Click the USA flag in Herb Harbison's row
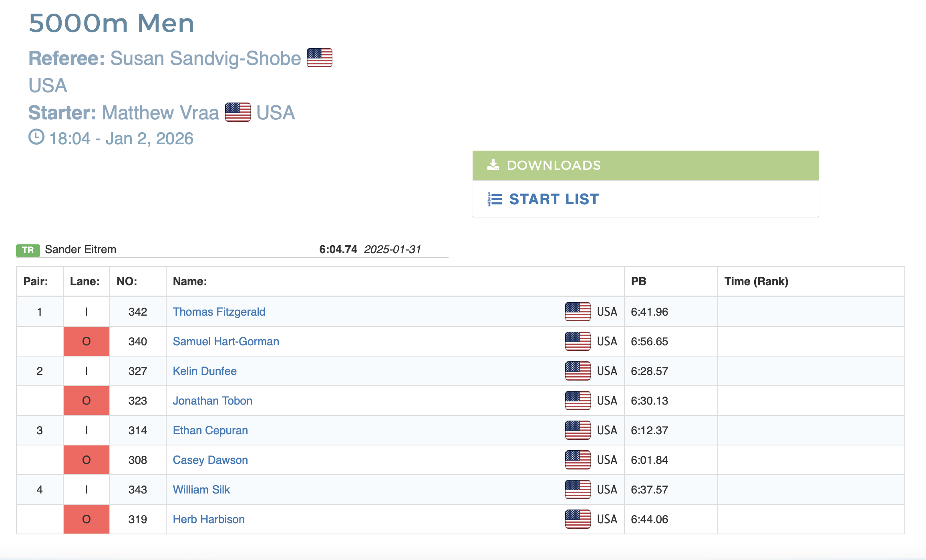This screenshot has height=560, width=926. pos(578,519)
